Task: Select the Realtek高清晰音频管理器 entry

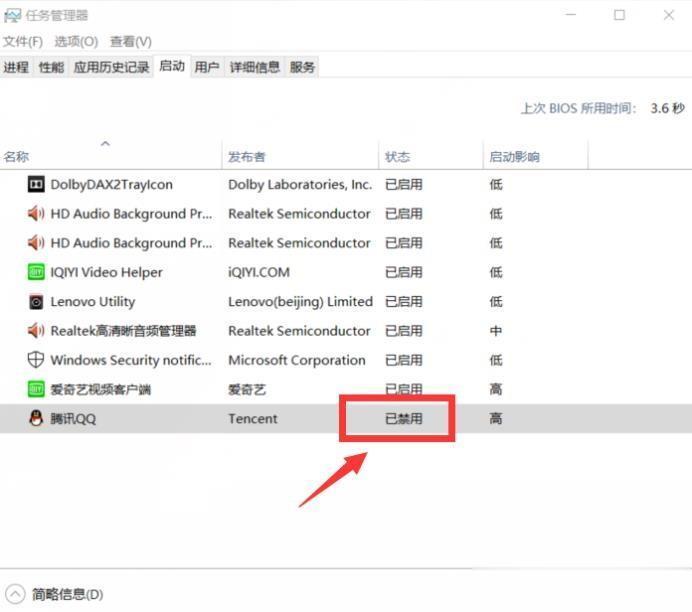Action: coord(123,331)
